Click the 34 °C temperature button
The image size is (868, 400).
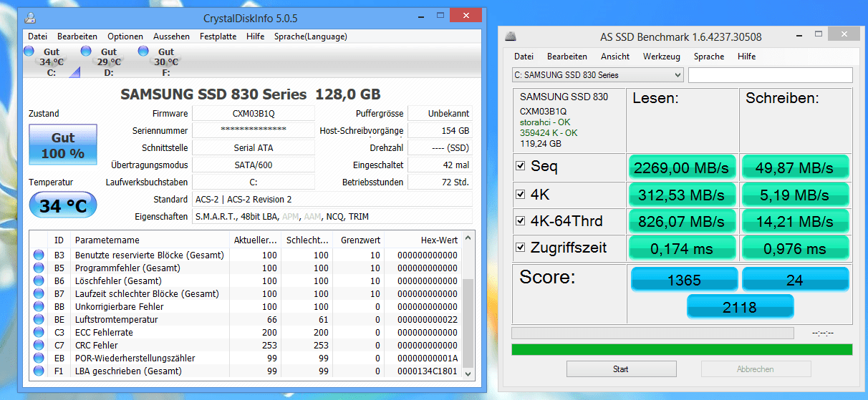click(62, 206)
